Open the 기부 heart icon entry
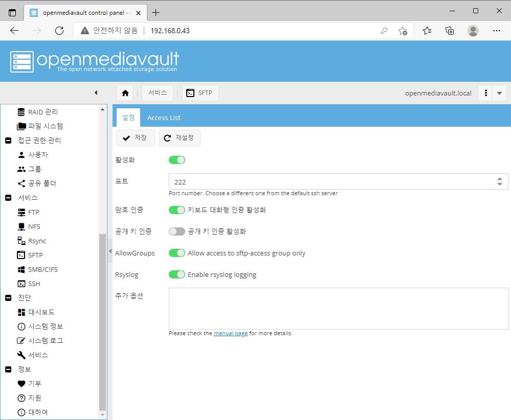This screenshot has height=420, width=511. (x=29, y=384)
